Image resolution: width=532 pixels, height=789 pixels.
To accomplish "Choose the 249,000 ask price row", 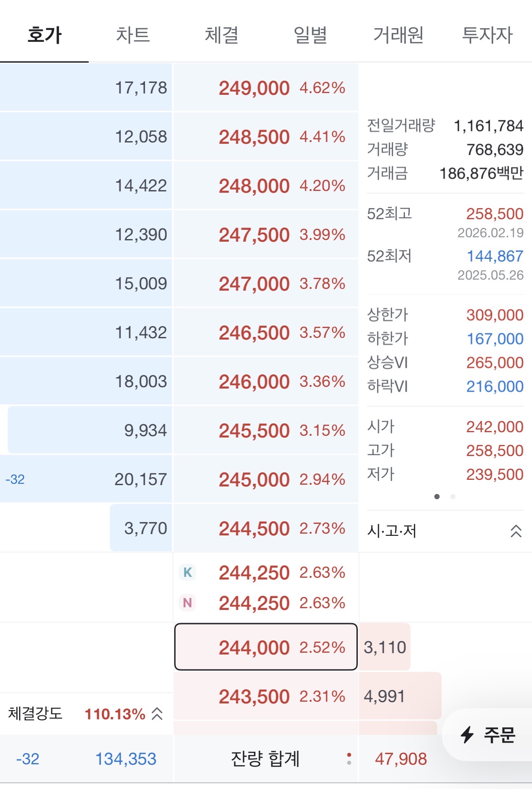I will pyautogui.click(x=266, y=87).
